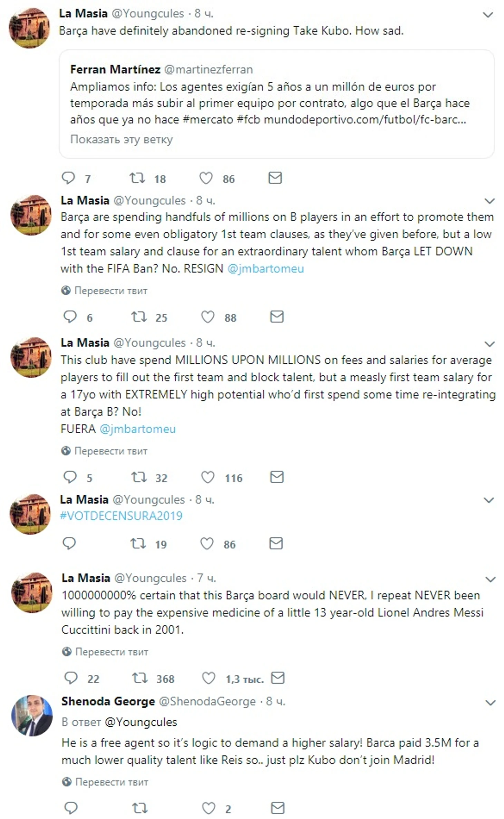Screen dimensions: 504x819
Task: Open the quoted Ferran Martínez tweet
Action: pos(277,104)
